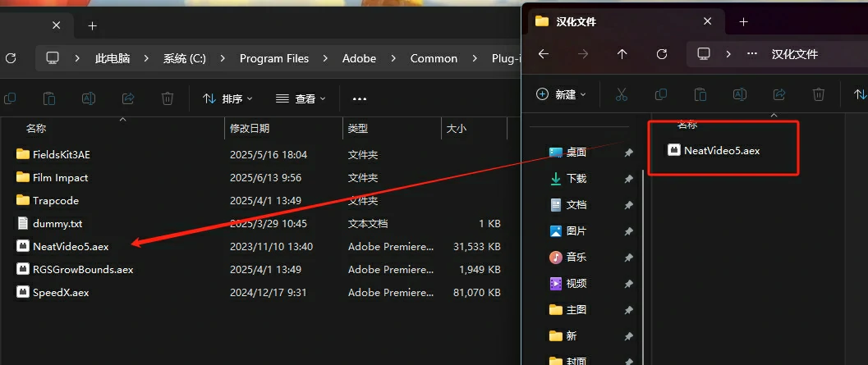Open new tab in left Explorer window
The width and height of the screenshot is (868, 365).
[x=93, y=25]
